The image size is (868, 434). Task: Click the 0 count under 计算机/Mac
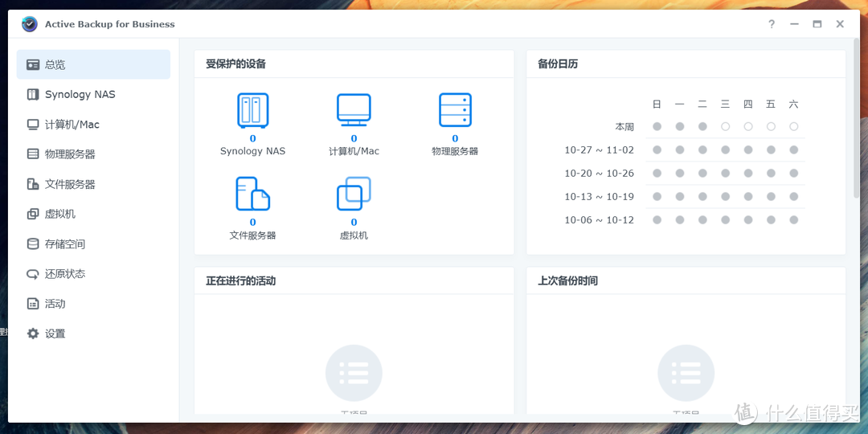click(354, 138)
